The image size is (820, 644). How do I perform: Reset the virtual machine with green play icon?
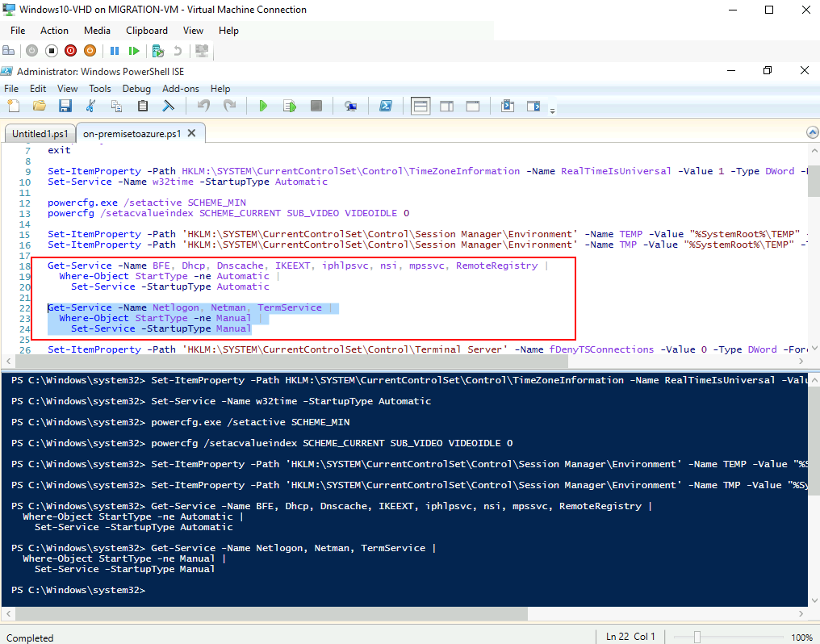click(134, 51)
